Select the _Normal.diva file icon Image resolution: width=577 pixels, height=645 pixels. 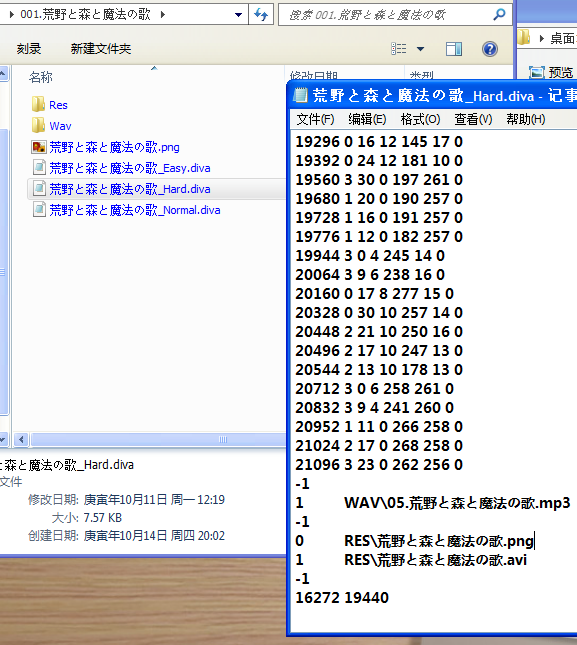tap(39, 210)
